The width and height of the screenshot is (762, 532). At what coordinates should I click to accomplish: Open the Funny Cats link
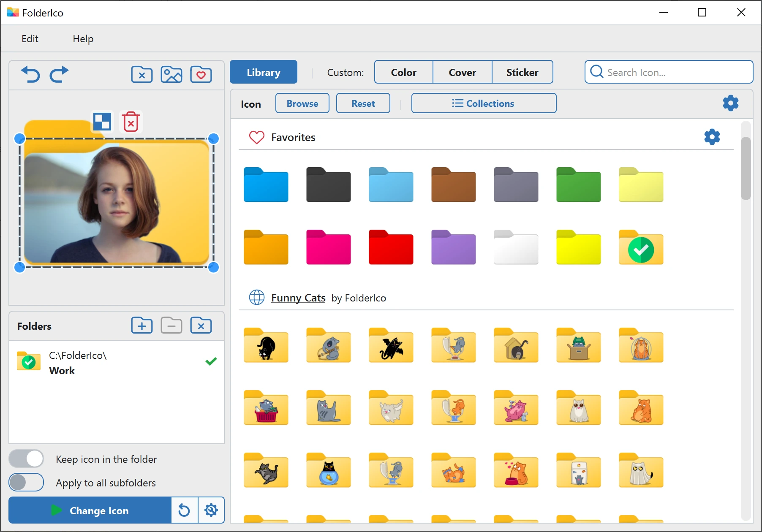298,298
